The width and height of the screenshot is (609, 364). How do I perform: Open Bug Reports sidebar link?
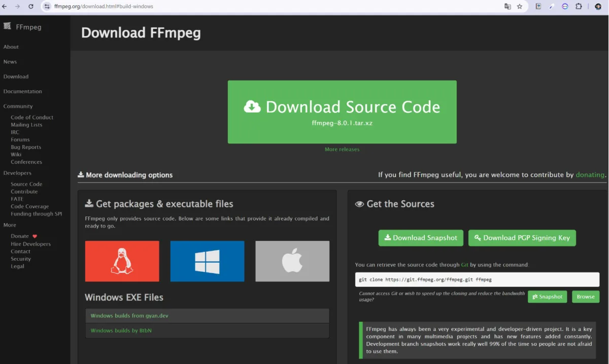[26, 147]
